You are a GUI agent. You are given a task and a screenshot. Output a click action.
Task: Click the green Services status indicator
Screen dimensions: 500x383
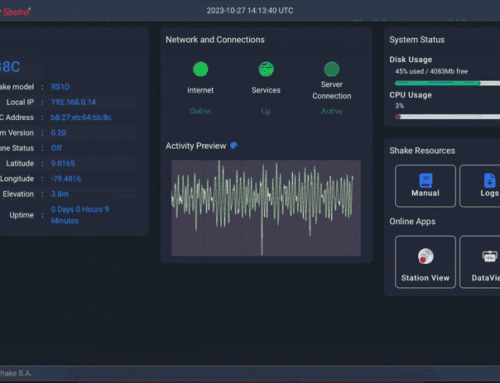point(266,69)
